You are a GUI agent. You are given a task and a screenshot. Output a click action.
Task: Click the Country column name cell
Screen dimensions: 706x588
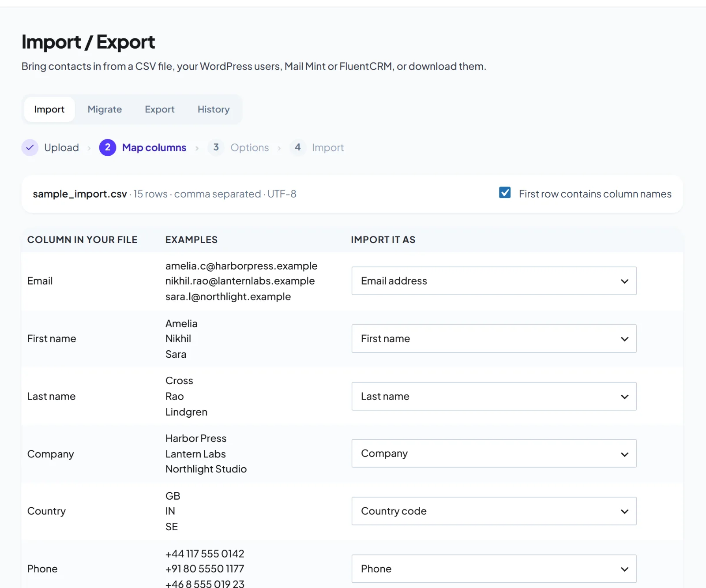[x=46, y=511]
